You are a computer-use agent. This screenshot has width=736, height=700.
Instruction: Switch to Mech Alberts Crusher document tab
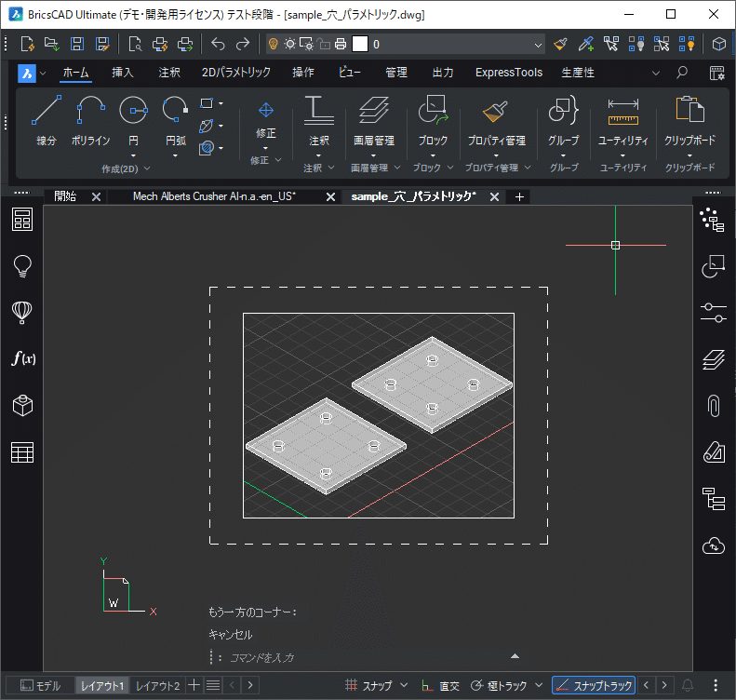(x=214, y=196)
